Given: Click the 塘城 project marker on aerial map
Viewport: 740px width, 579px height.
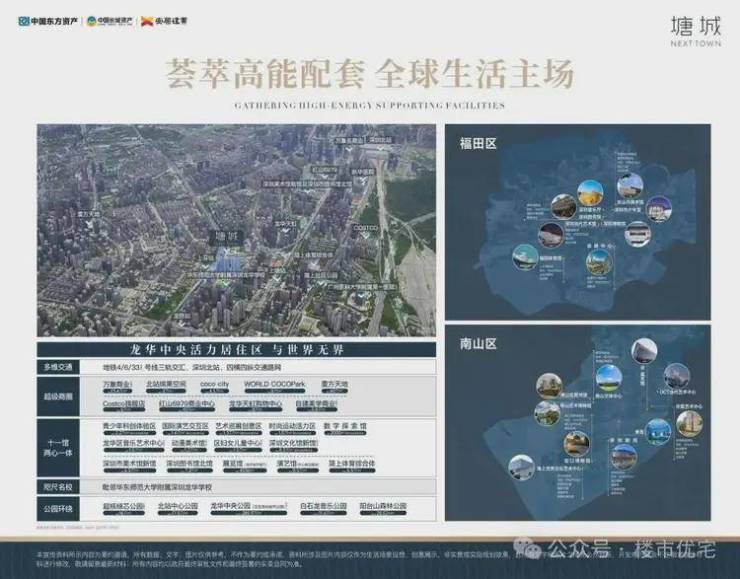Looking at the screenshot, I should [x=228, y=236].
